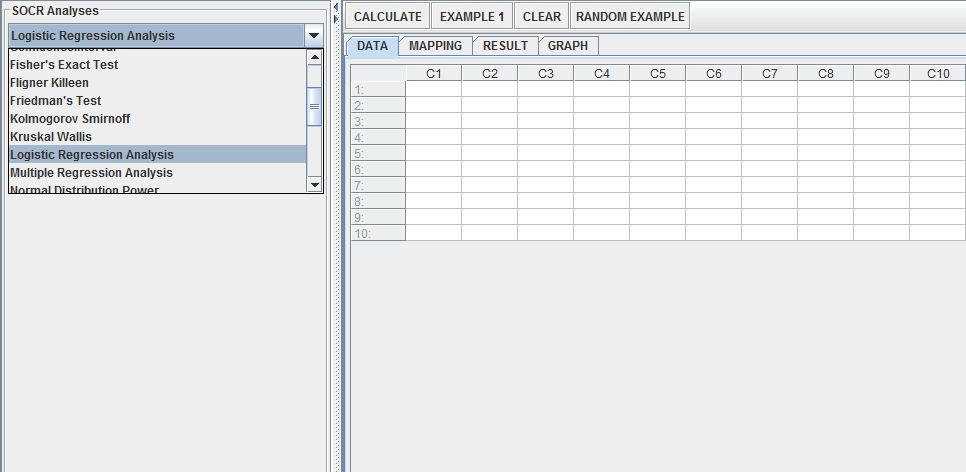Viewport: 966px width, 472px height.
Task: Choose Fisher's Exact Test from list
Action: pyautogui.click(x=64, y=65)
